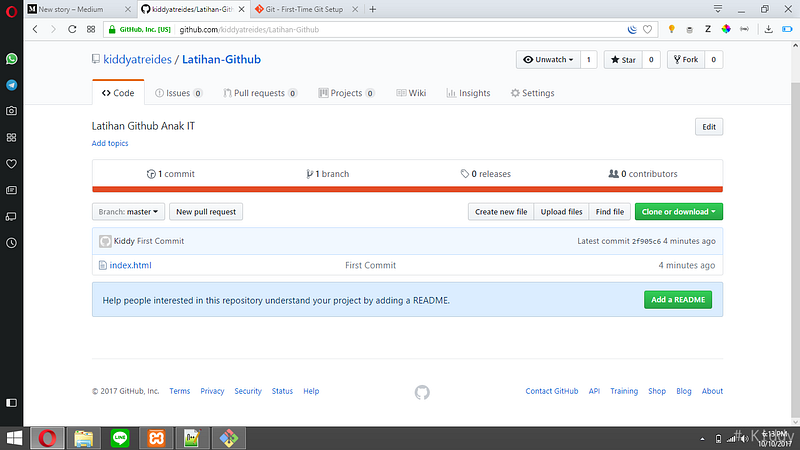Switch to New story – Medium tab
Screen dimensions: 800x450
[x=71, y=9]
